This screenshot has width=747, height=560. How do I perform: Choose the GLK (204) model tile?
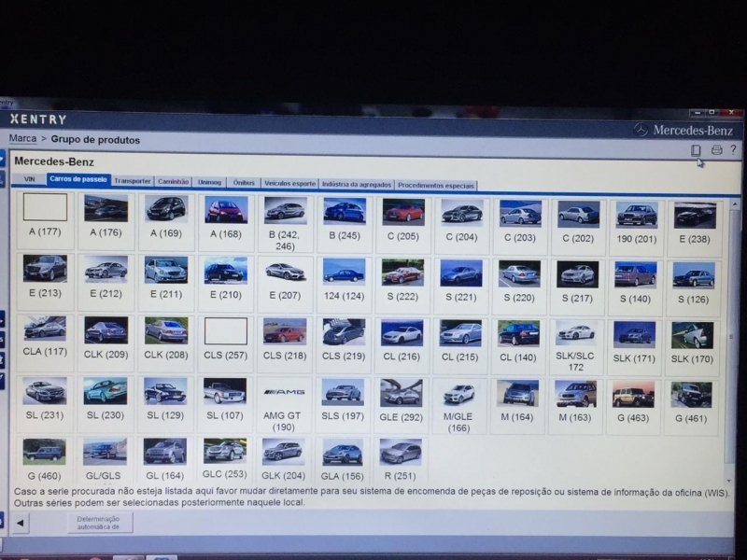pos(284,461)
